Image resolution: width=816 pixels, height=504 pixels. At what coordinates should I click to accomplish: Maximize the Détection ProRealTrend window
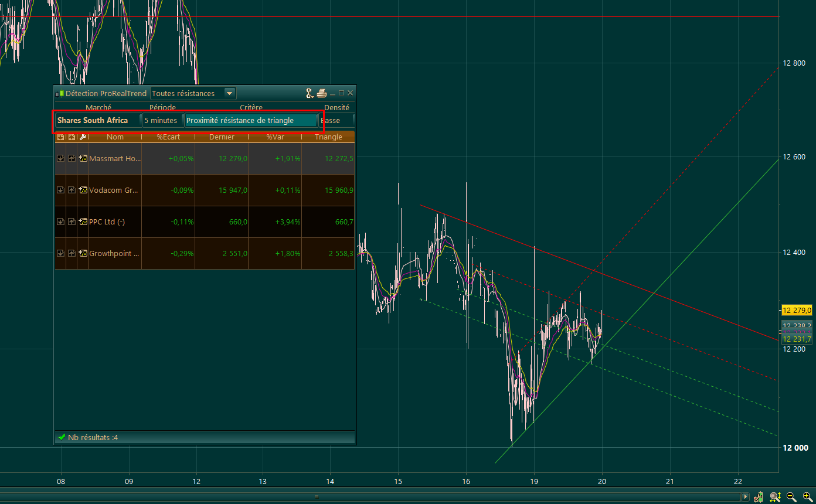coord(341,93)
